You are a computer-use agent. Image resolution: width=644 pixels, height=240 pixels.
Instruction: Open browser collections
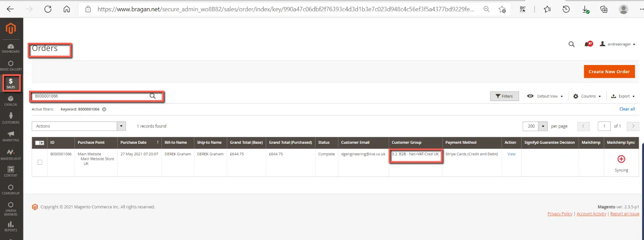(604, 9)
